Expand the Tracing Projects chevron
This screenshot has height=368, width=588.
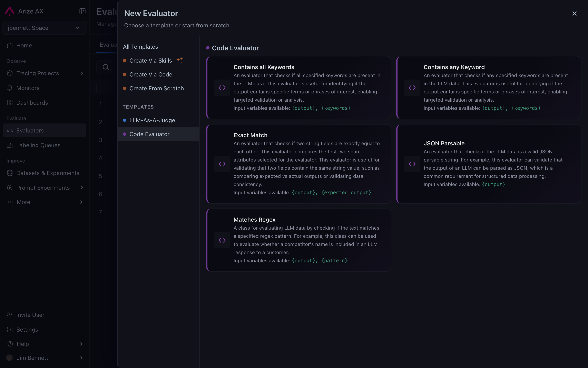[82, 73]
